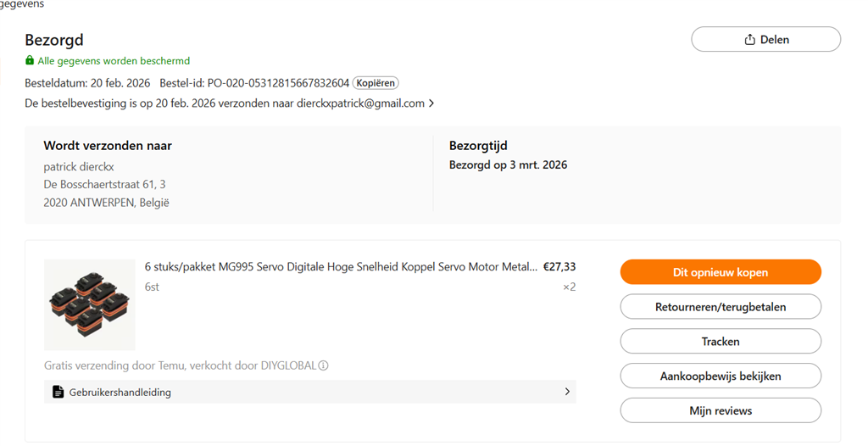The height and width of the screenshot is (446, 868).
Task: Copy the order ID with Kopiëren
Action: coord(376,83)
